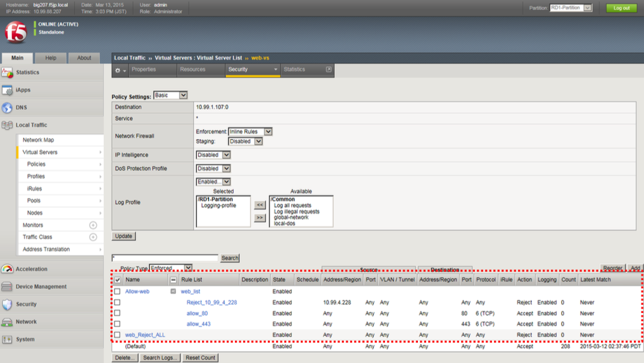Check the allow_443 rule checkbox

(117, 324)
